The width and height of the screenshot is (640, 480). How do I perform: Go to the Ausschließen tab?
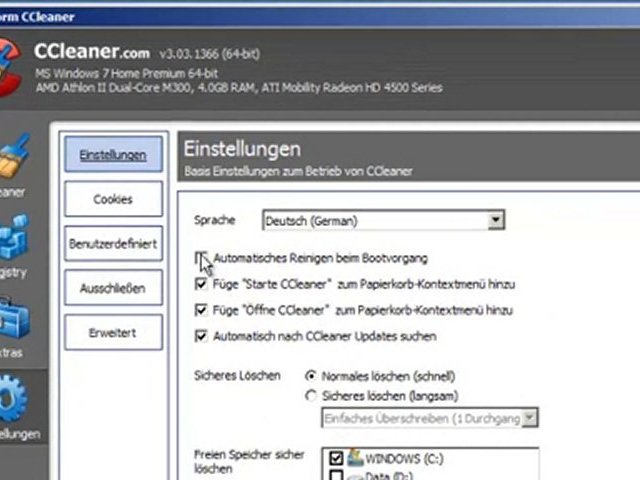pyautogui.click(x=113, y=289)
